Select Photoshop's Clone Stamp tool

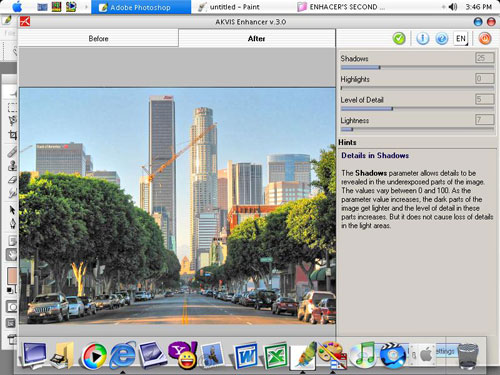[x=12, y=166]
